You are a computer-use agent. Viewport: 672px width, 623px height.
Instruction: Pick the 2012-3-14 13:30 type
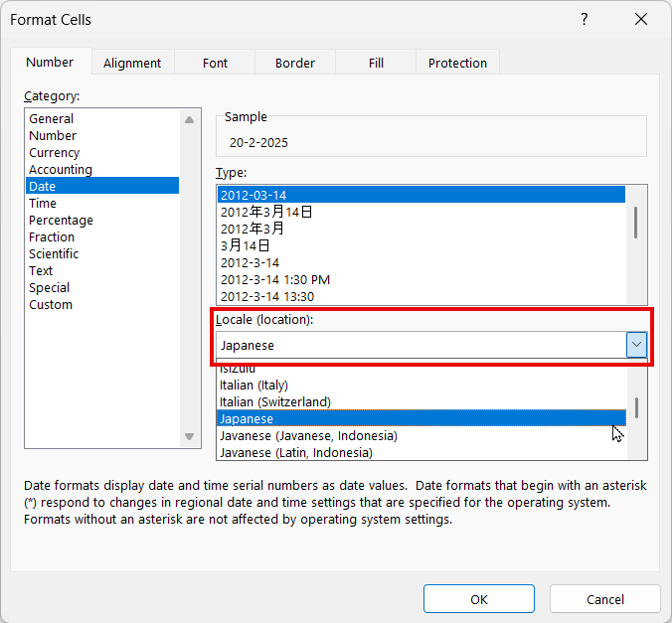pyautogui.click(x=421, y=296)
